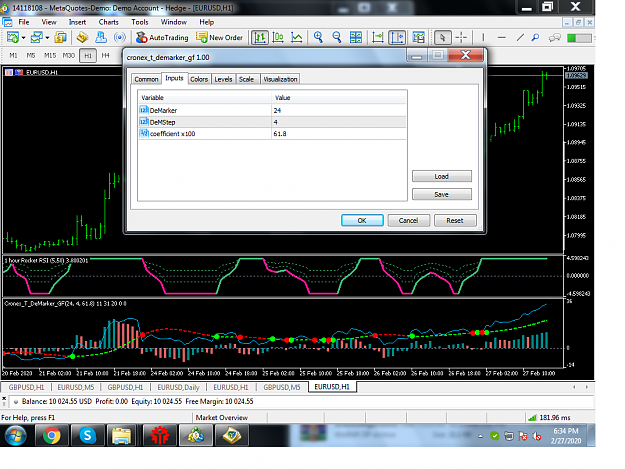Click the Windows Start button
Image resolution: width=625 pixels, height=469 pixels.
point(16,436)
